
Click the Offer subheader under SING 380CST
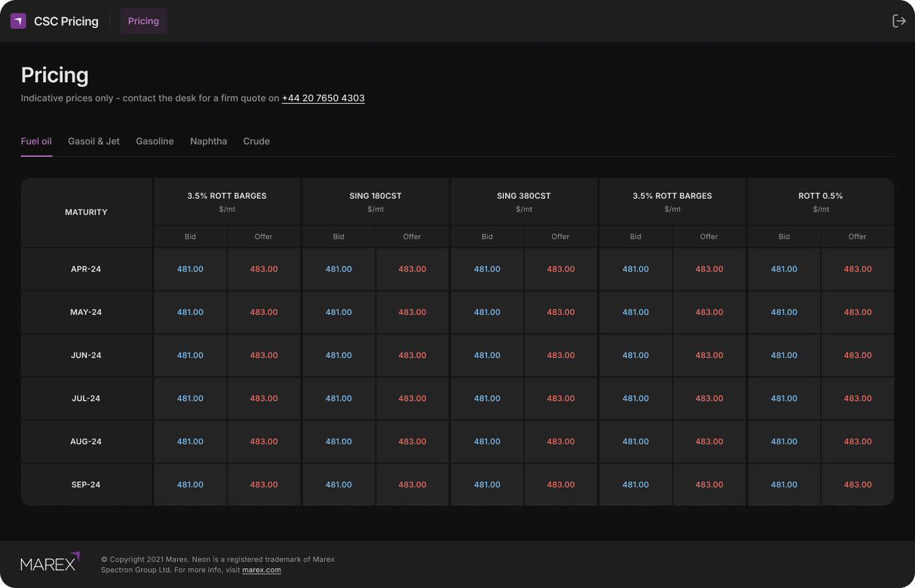click(x=561, y=237)
